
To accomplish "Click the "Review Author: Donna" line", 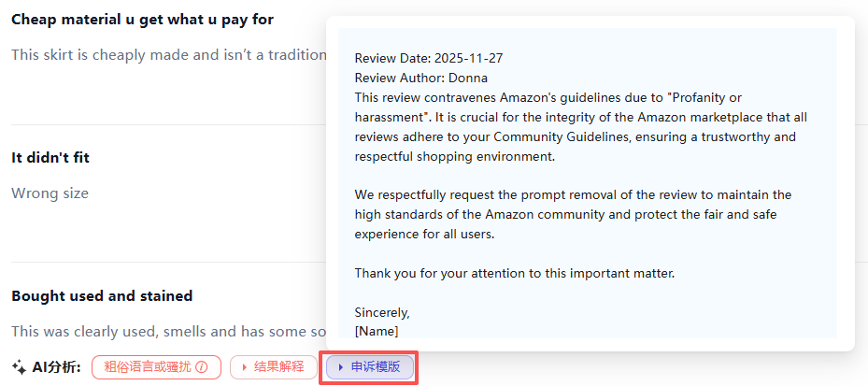I will (x=420, y=78).
